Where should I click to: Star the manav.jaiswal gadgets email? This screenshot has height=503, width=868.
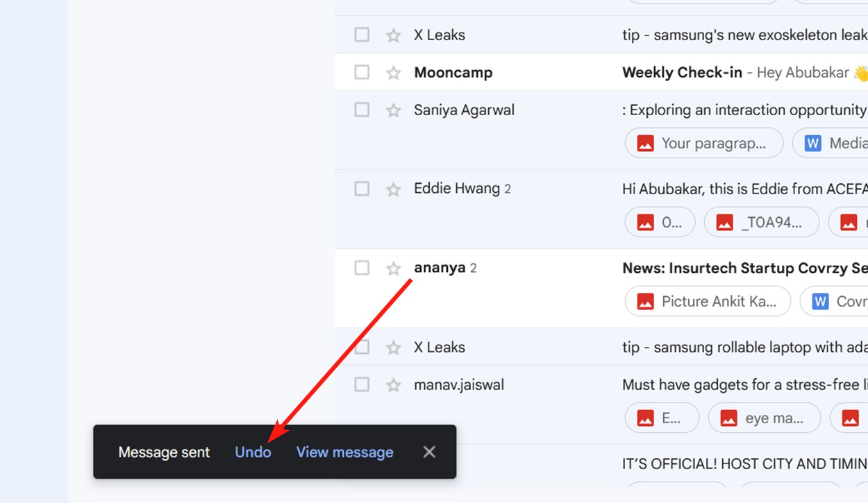pos(393,384)
